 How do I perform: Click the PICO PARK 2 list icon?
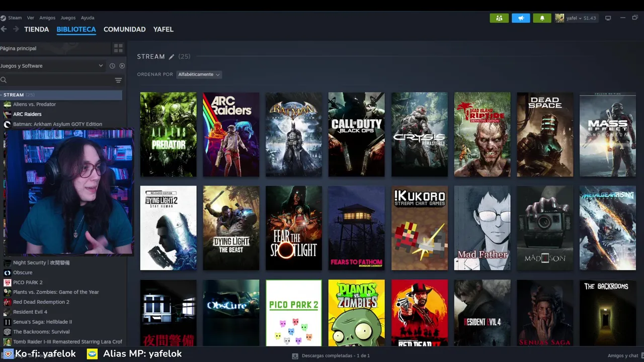(7, 283)
